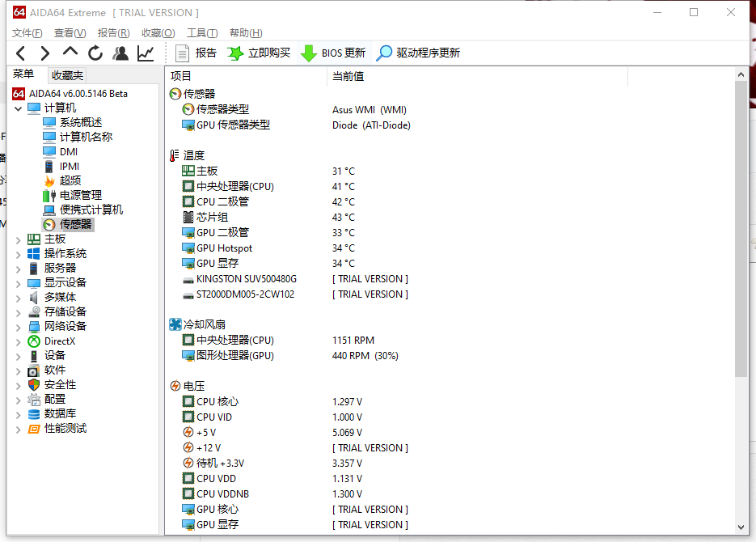Navigate up one level with the up arrow icon
756x542 pixels.
tap(70, 51)
